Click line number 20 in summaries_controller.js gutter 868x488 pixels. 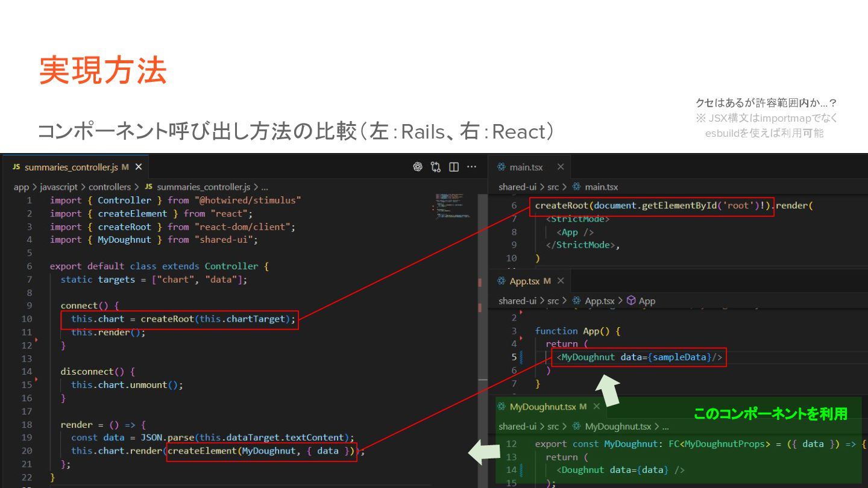(27, 451)
